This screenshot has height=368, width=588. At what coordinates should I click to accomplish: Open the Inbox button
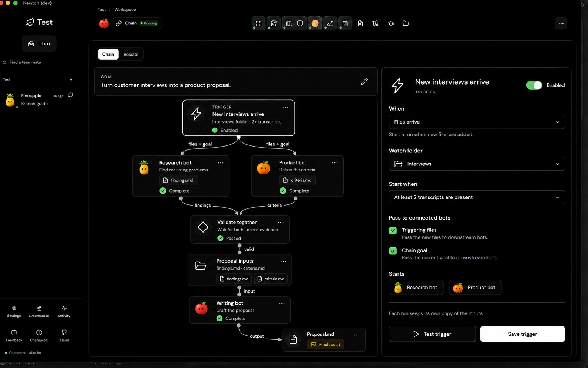click(39, 44)
